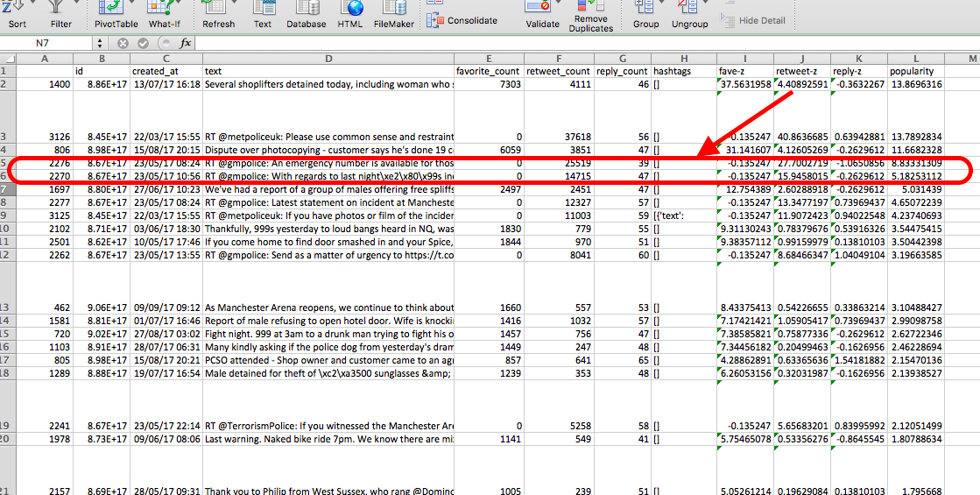Click the Hide Detail button
This screenshot has height=495, width=980.
(752, 20)
